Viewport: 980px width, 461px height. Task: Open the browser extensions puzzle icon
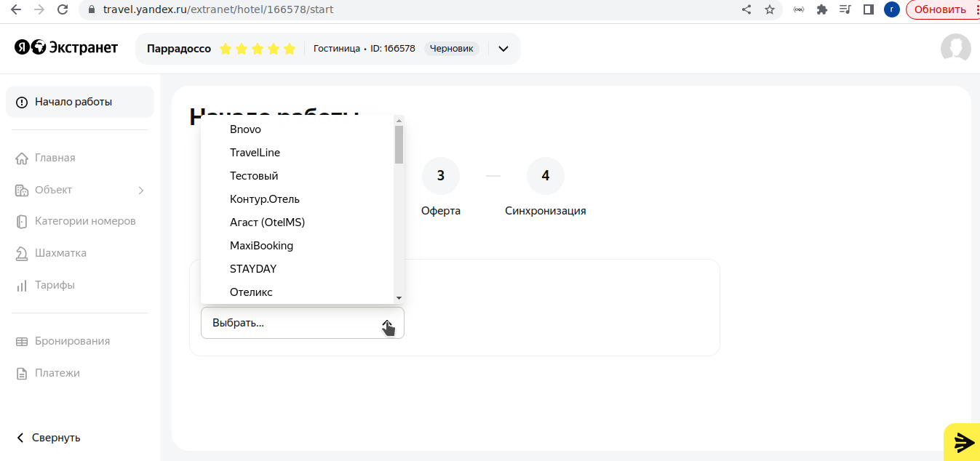tap(822, 10)
